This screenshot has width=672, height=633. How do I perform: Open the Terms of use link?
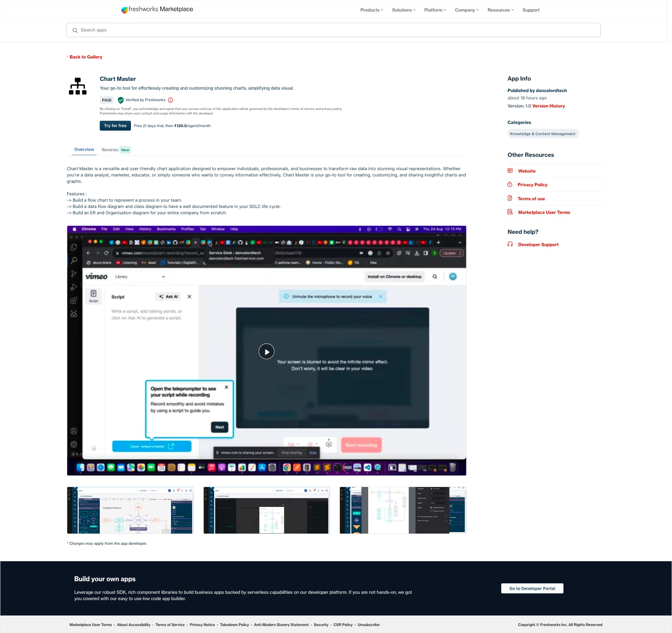531,199
